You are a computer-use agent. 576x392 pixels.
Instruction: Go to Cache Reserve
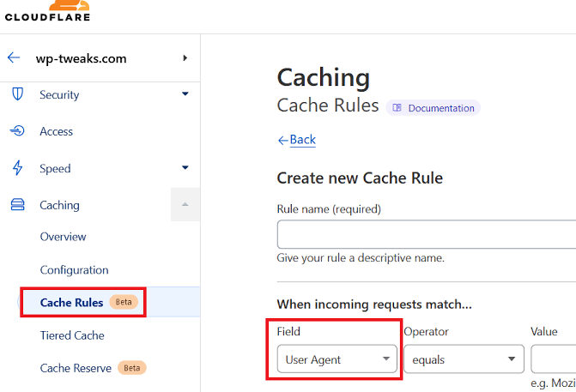pos(76,368)
